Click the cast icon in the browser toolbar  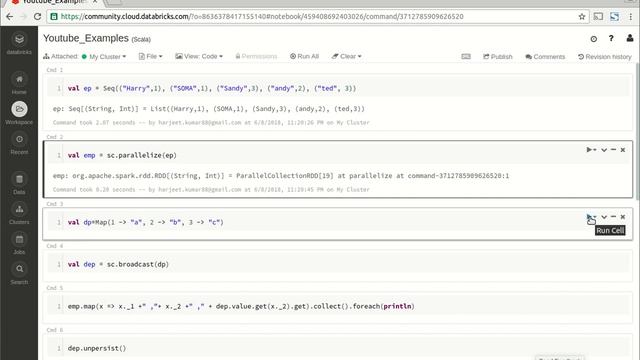click(x=598, y=17)
